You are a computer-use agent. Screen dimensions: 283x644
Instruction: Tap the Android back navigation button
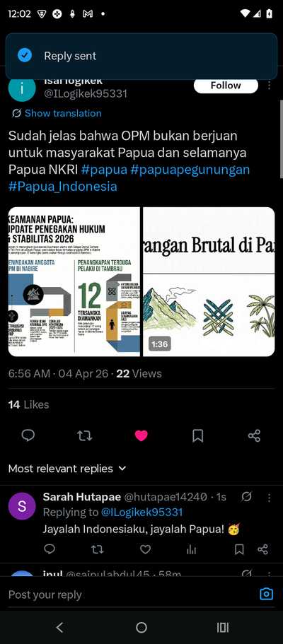pyautogui.click(x=59, y=627)
